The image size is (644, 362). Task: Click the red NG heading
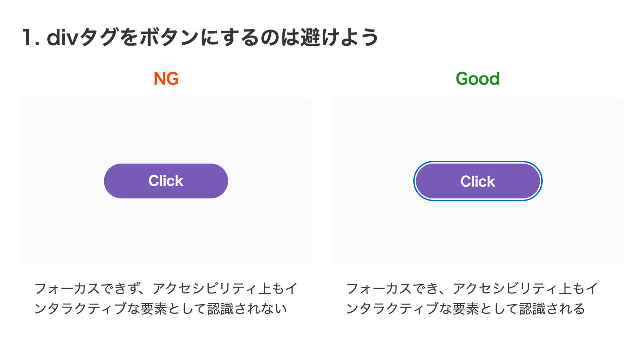pos(166,79)
